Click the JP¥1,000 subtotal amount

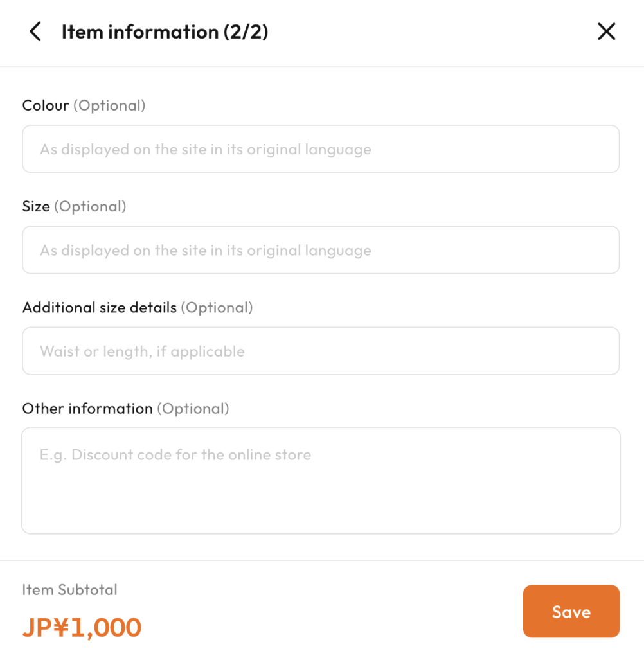(x=82, y=627)
